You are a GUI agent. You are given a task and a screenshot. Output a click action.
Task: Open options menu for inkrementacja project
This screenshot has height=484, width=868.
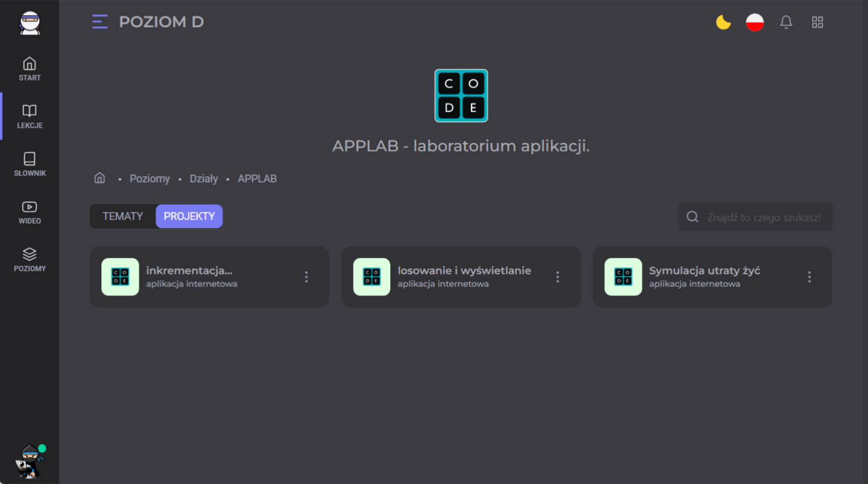click(306, 277)
